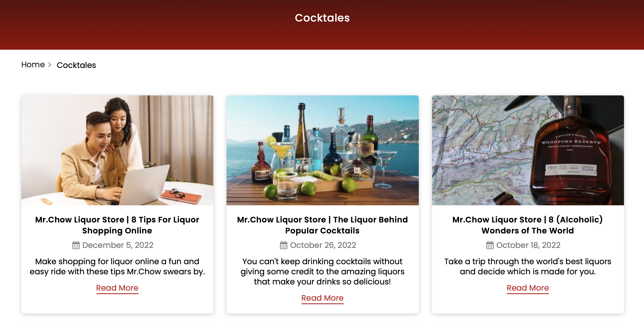Click the Cocktales page header title
The width and height of the screenshot is (644, 324).
[x=322, y=18]
